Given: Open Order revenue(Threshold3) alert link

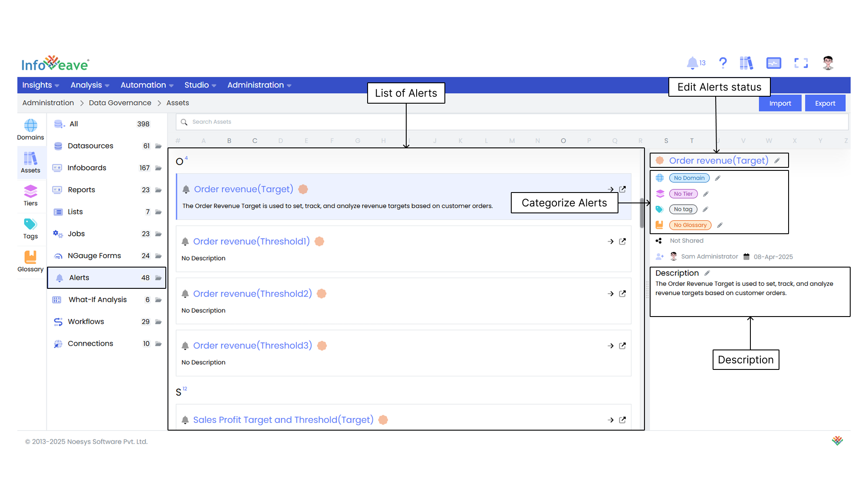Looking at the screenshot, I should 253,346.
